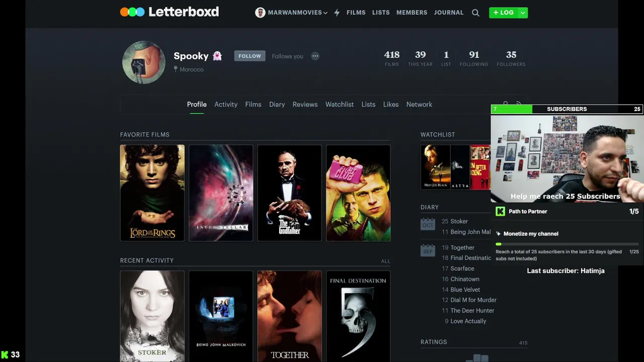The image size is (644, 362).
Task: Open the search magnifier in the header
Action: coord(475,13)
